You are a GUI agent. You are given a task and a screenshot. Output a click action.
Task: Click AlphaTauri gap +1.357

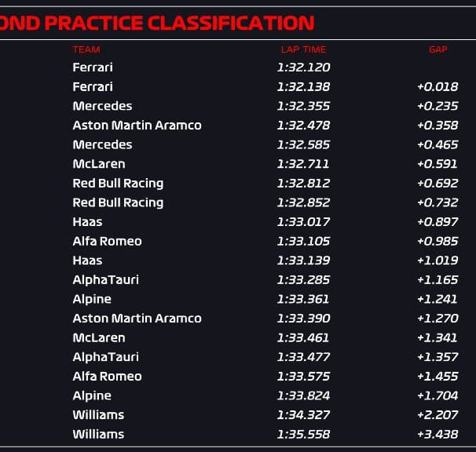(x=438, y=357)
